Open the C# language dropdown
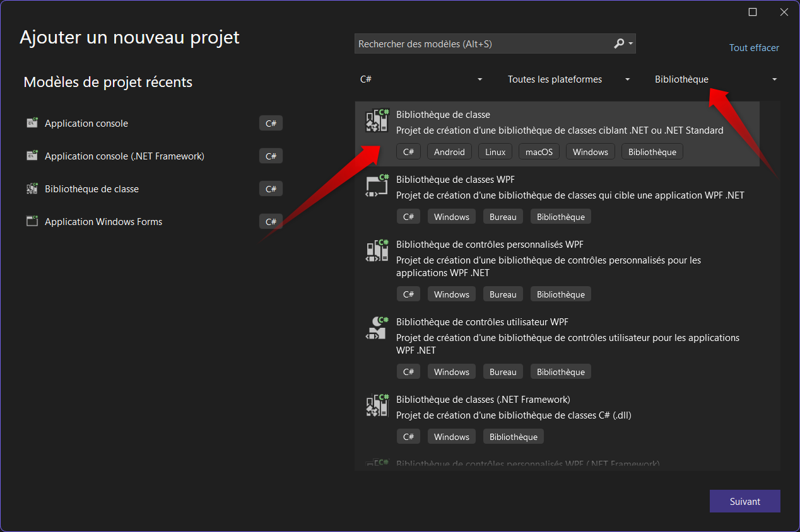This screenshot has width=800, height=532. coord(421,79)
